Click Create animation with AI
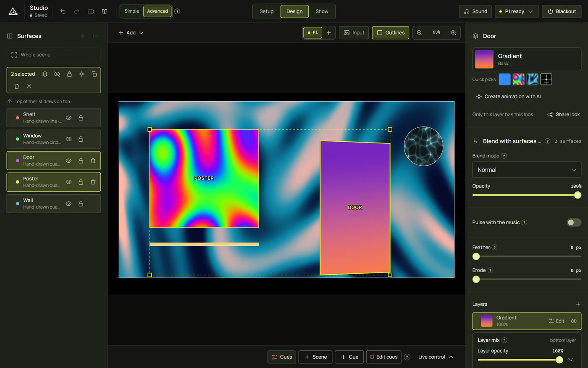This screenshot has width=588, height=368. click(508, 96)
